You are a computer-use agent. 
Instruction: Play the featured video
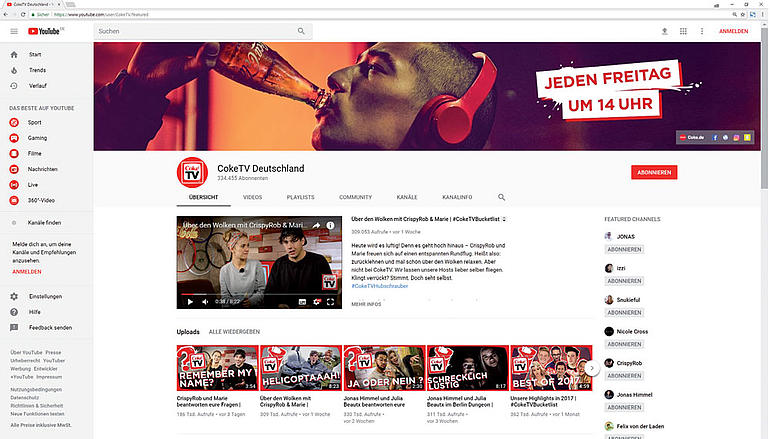[190, 302]
